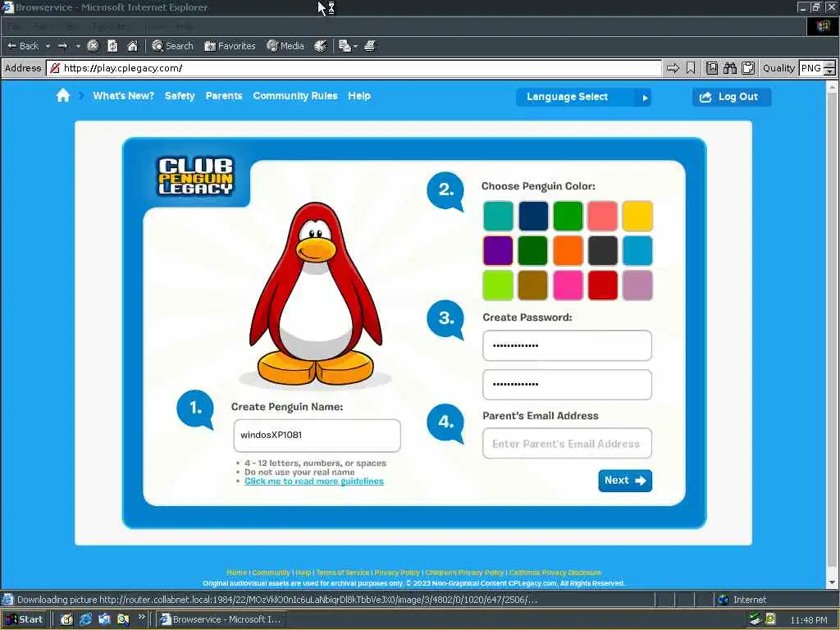Viewport: 840px width, 630px height.
Task: Choose the teal penguin color
Action: coord(498,216)
